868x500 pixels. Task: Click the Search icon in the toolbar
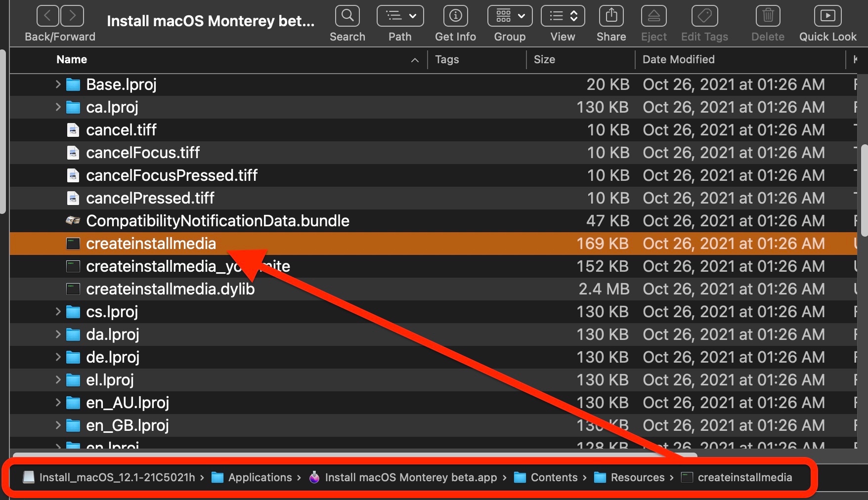tap(347, 16)
